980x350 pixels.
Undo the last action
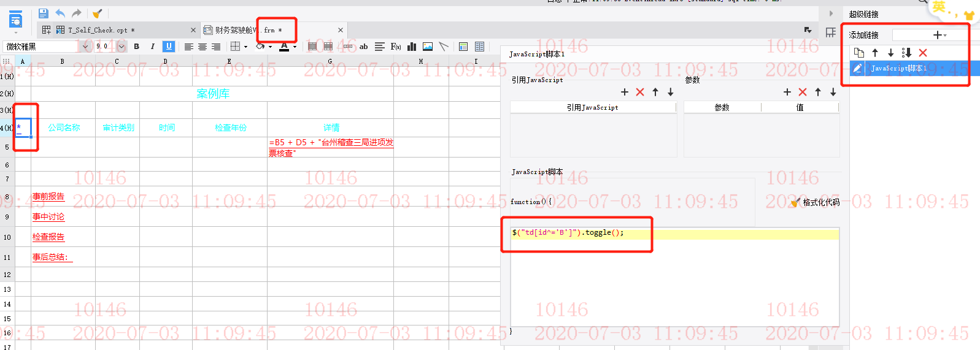[60, 13]
